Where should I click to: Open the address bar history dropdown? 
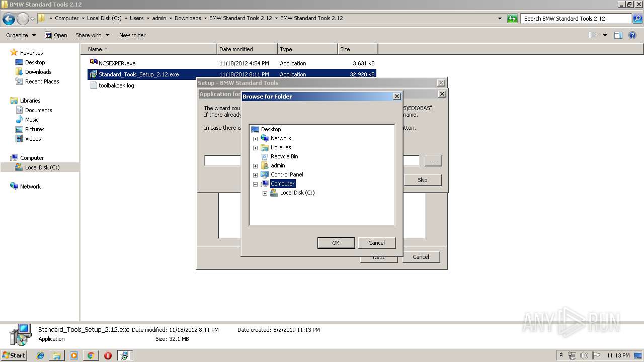coord(500,19)
